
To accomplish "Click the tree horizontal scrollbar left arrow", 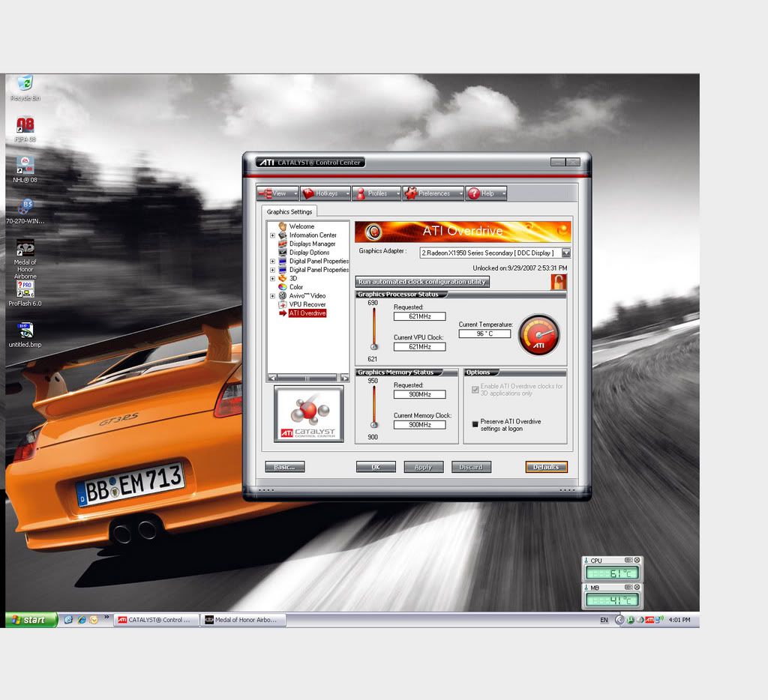I will coord(272,378).
